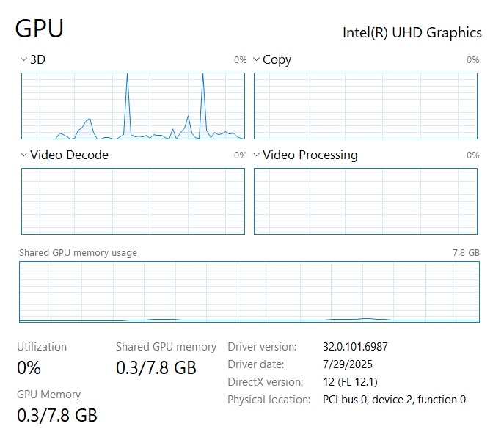Click the GPU Memory 0.3/7.8 GB value
This screenshot has width=504, height=440.
coord(57,415)
